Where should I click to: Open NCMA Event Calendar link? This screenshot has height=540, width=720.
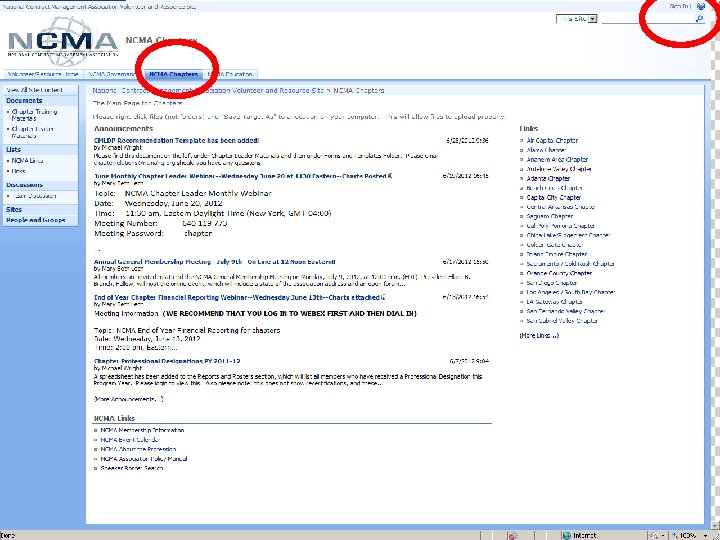(x=130, y=440)
